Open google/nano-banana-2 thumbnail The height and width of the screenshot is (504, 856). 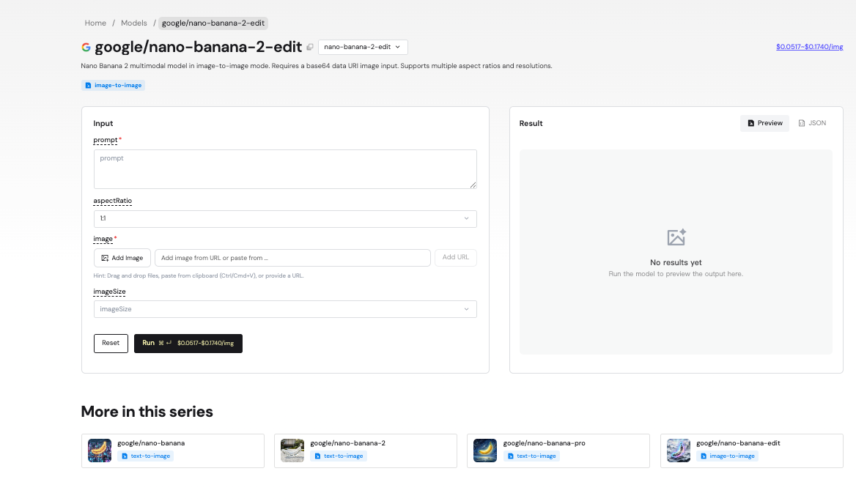click(292, 451)
